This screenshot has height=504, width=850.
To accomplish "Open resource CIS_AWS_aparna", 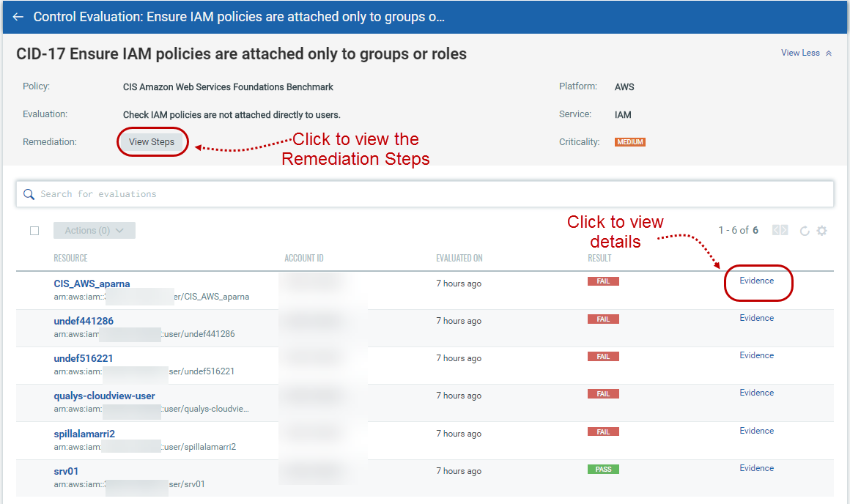I will (x=92, y=283).
